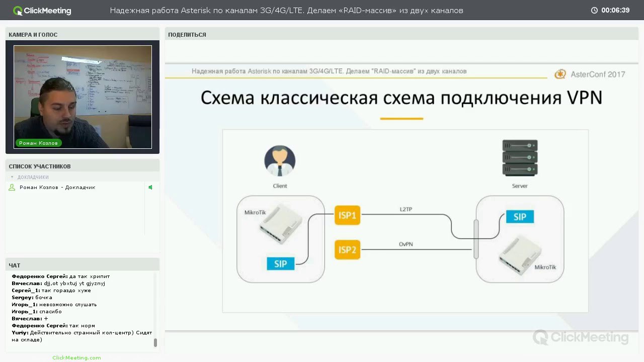644x362 pixels.
Task: Click the green person icon beside Роман Козлов
Action: 13,188
